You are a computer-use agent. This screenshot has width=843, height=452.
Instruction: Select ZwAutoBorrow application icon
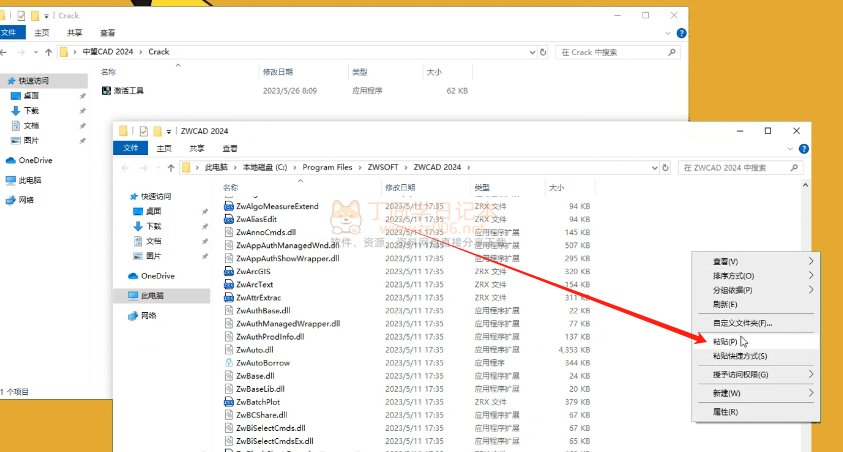pos(228,363)
